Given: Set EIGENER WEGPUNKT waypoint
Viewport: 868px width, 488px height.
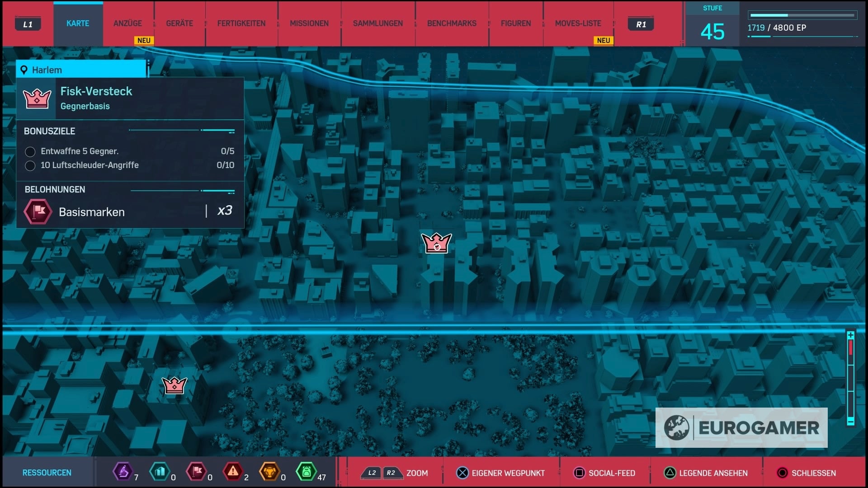Looking at the screenshot, I should point(508,473).
